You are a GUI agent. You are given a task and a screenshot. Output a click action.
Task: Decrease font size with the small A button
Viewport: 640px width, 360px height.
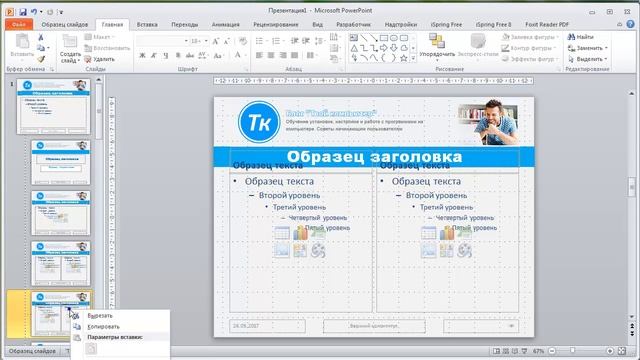227,41
